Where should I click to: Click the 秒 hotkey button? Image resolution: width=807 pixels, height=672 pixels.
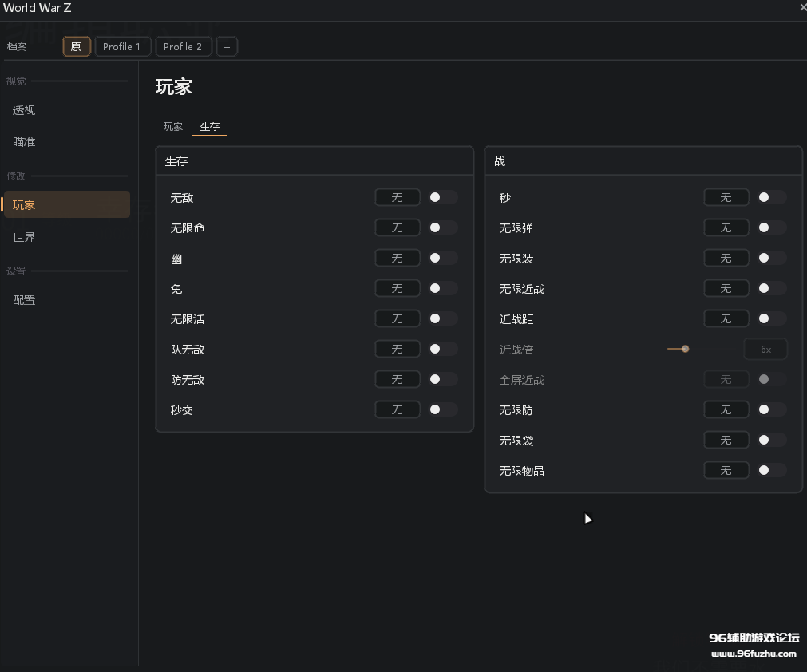pyautogui.click(x=726, y=198)
